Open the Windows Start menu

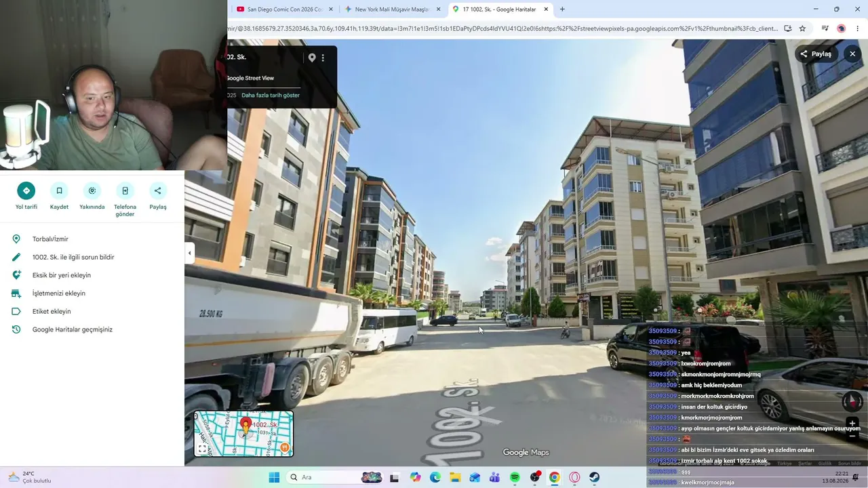pos(274,477)
